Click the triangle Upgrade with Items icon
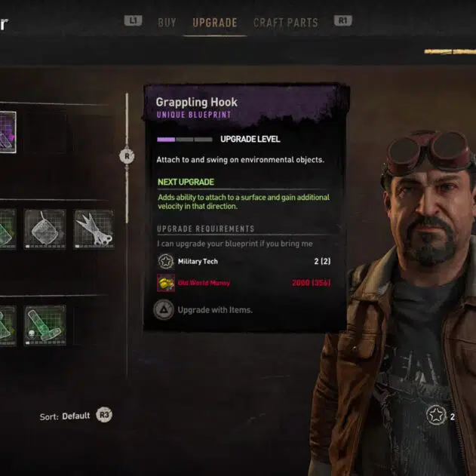This screenshot has width=476, height=476. 164,309
